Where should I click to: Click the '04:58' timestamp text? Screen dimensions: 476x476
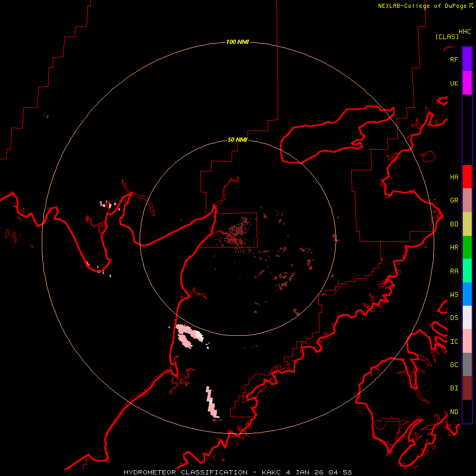pyautogui.click(x=340, y=472)
